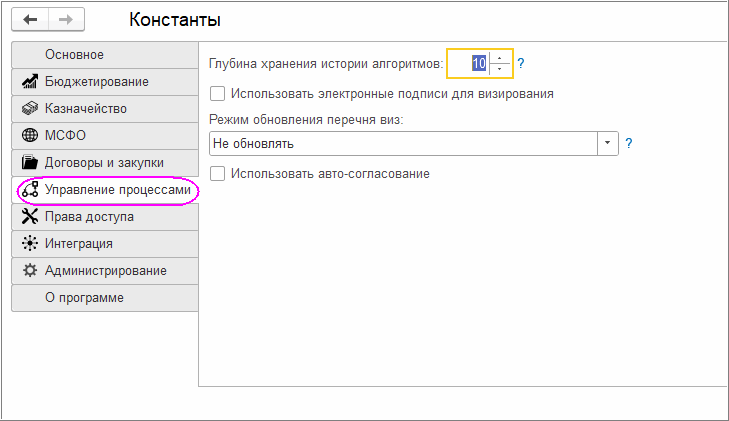The width and height of the screenshot is (729, 421).
Task: Open help for visa list update mode
Action: (629, 144)
